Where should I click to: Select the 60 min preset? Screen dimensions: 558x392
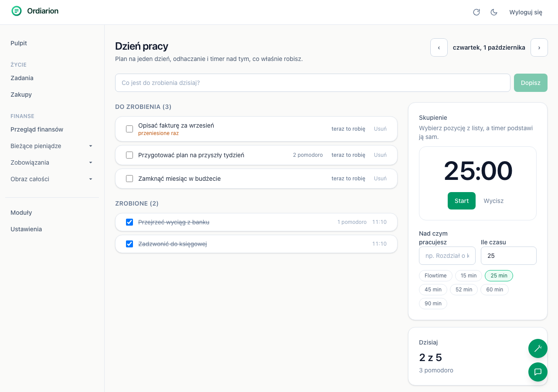494,290
